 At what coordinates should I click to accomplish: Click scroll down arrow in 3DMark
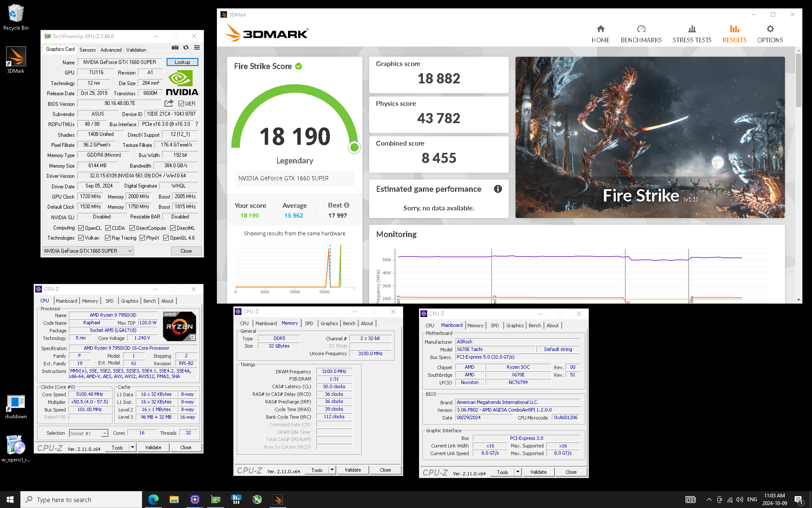[x=798, y=300]
